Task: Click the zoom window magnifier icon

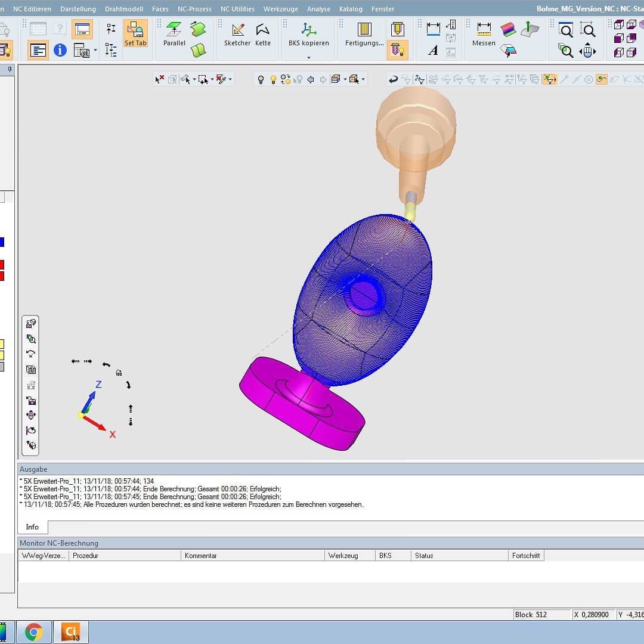Action: (x=566, y=30)
